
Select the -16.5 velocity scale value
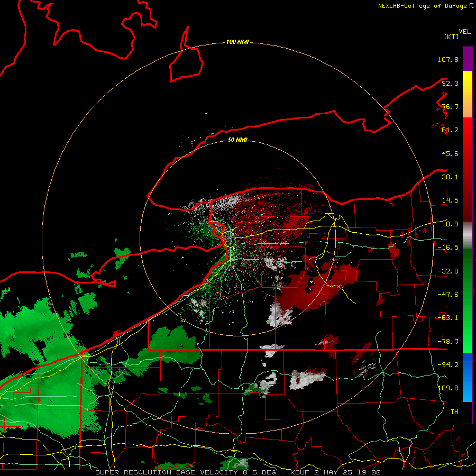click(448, 248)
